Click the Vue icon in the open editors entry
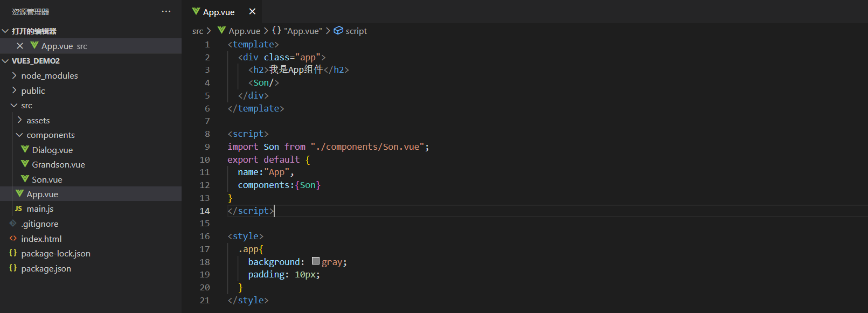868x313 pixels. pyautogui.click(x=34, y=45)
